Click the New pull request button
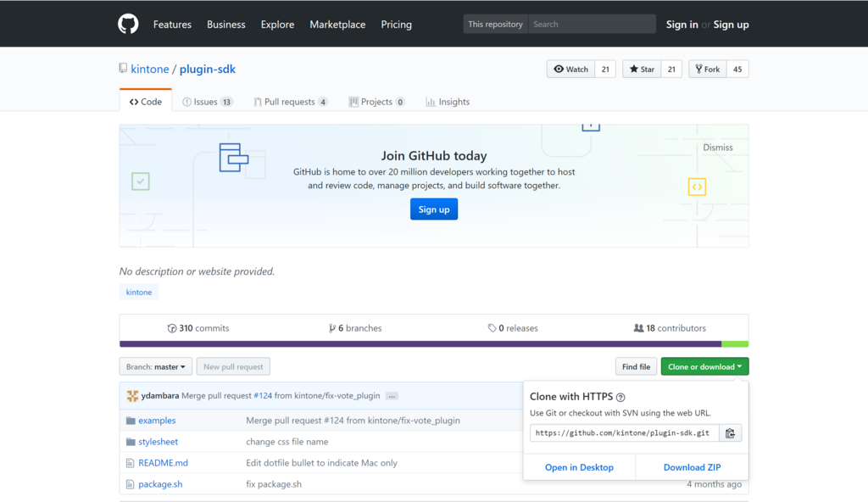 [x=233, y=367]
